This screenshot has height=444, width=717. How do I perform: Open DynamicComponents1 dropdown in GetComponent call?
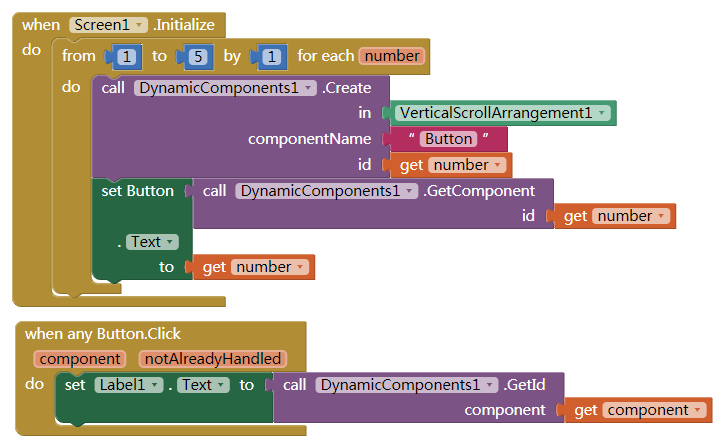click(326, 190)
